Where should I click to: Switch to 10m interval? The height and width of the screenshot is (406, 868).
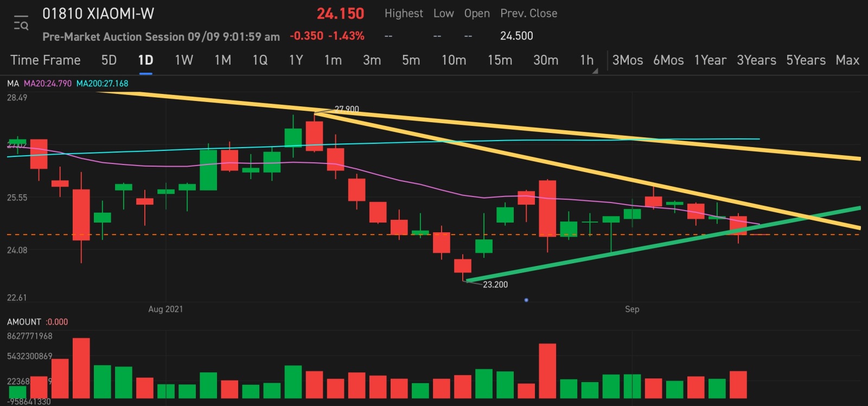coord(454,60)
